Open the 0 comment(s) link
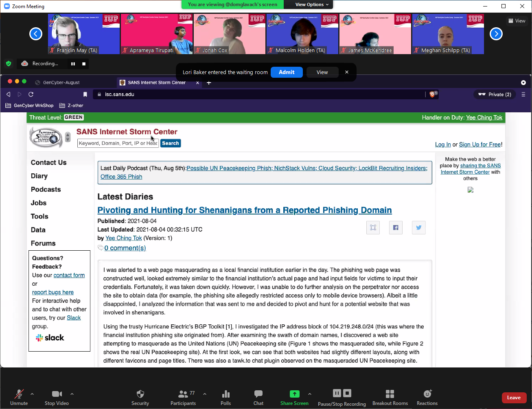Viewport: 532px width, 409px height. click(x=125, y=248)
